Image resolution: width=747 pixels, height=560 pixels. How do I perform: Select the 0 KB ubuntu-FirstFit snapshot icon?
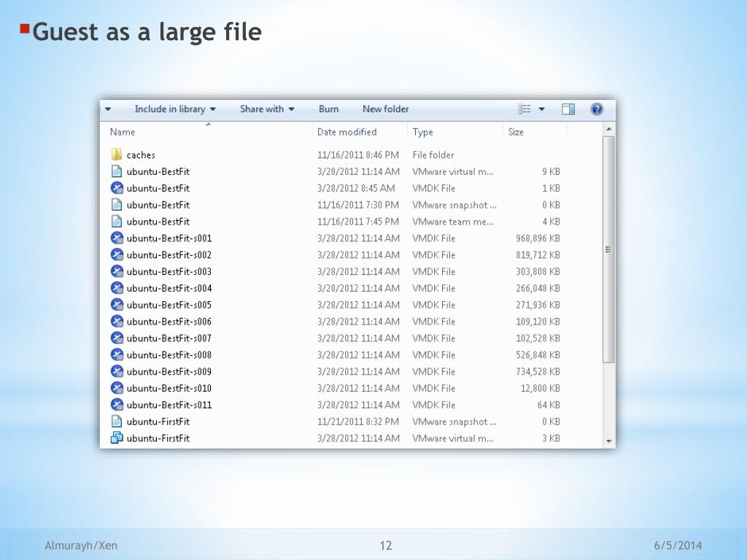tap(117, 421)
